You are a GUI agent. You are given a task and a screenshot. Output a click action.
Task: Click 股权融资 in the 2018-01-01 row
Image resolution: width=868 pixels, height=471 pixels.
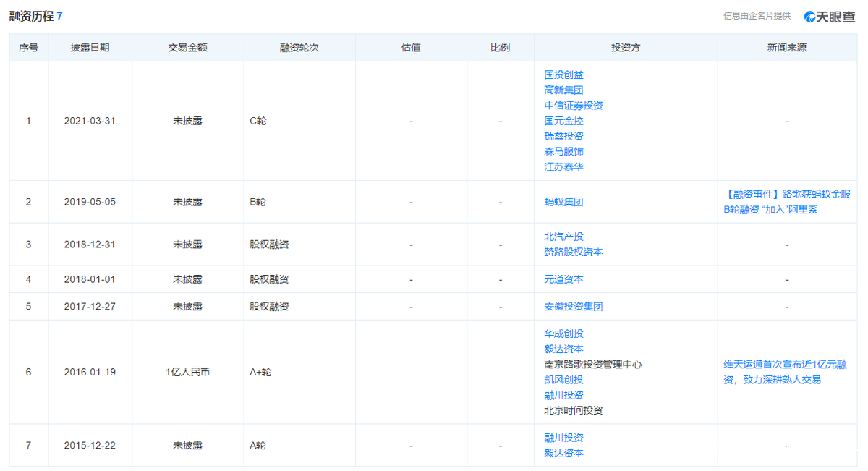pos(269,279)
